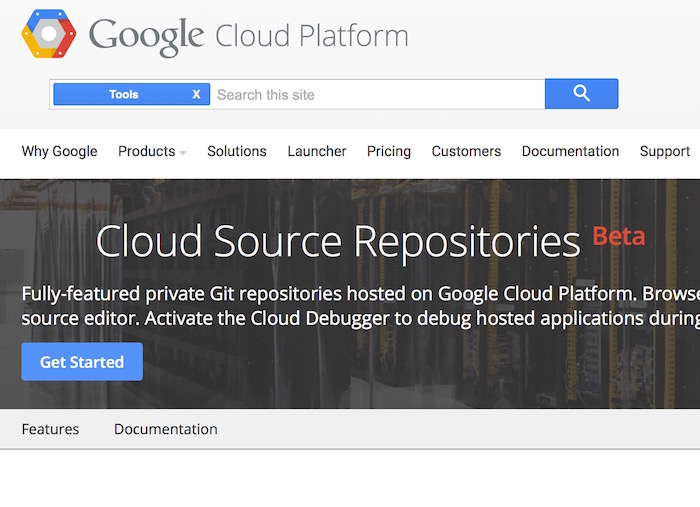Open the Pricing page
The width and height of the screenshot is (700, 507).
(389, 151)
